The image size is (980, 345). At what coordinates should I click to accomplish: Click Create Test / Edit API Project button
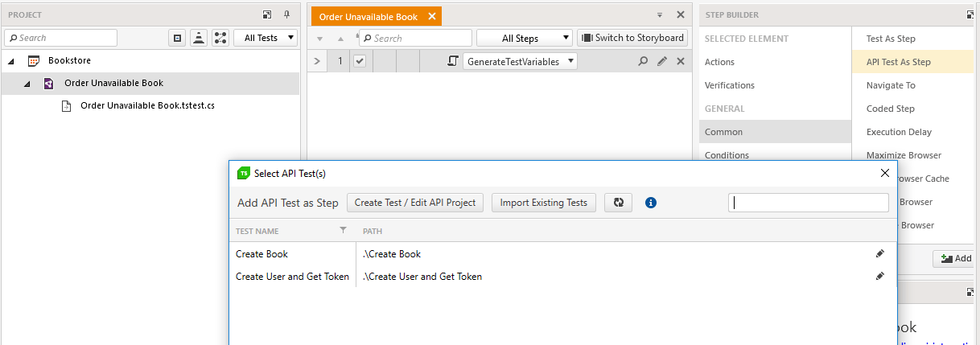point(415,203)
